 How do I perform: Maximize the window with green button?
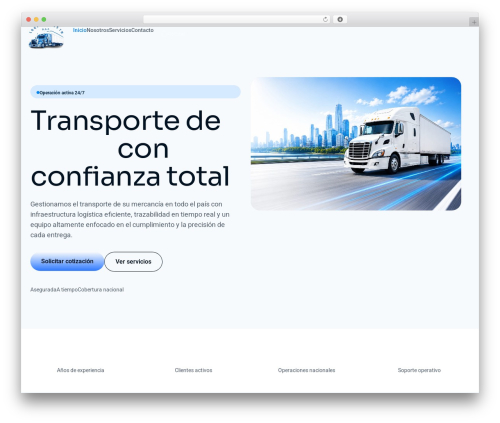[x=44, y=19]
